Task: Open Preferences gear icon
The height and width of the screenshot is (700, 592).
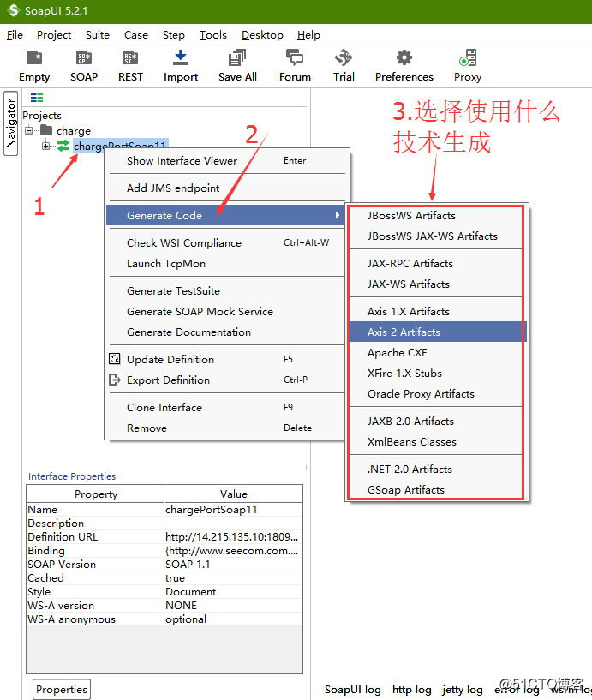Action: coord(404,58)
